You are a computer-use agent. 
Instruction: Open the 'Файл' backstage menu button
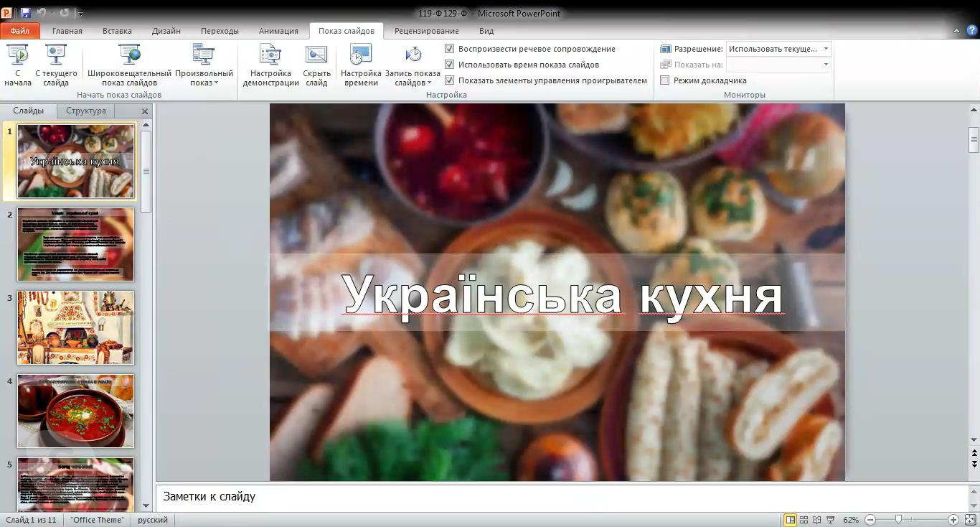[x=20, y=31]
